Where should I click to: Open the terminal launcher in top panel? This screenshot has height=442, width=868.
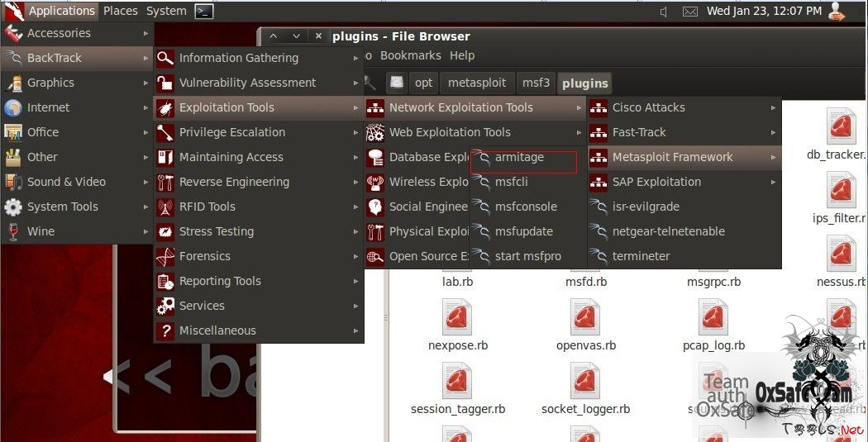(x=203, y=11)
